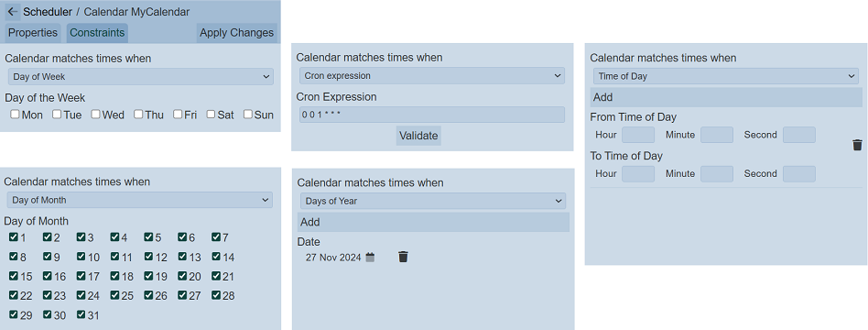Viewport: 868px width, 330px height.
Task: Add a new Days of Year date
Action: [x=433, y=222]
